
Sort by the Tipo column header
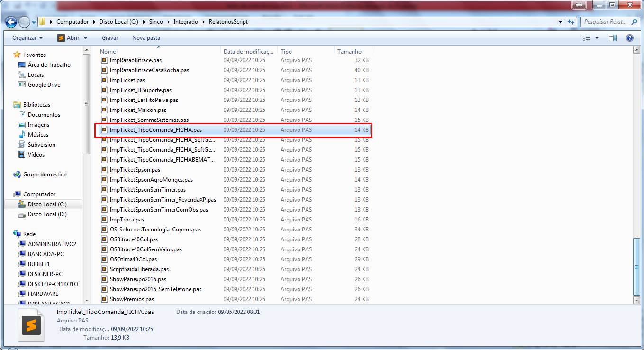click(286, 51)
